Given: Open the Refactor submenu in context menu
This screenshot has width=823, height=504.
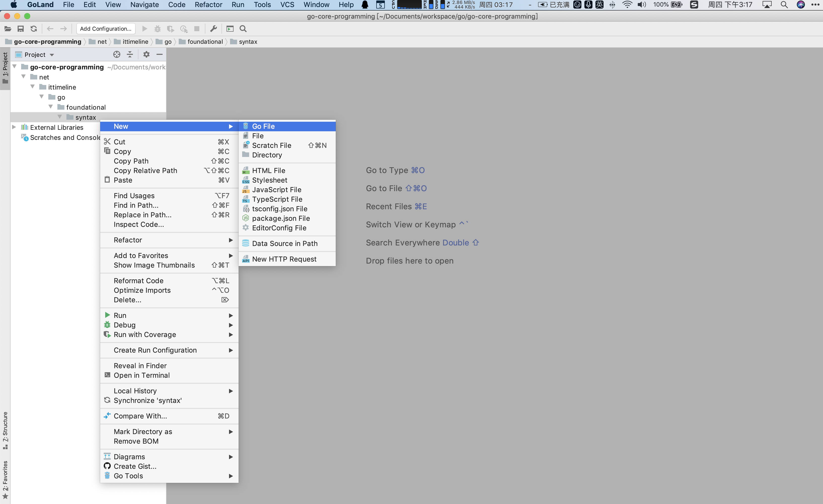Looking at the screenshot, I should coord(169,240).
